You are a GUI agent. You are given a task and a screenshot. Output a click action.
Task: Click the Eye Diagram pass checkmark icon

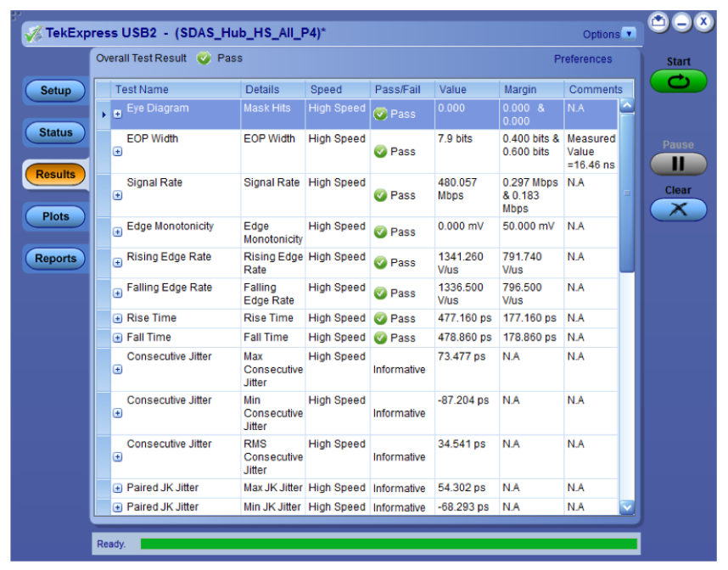[380, 115]
